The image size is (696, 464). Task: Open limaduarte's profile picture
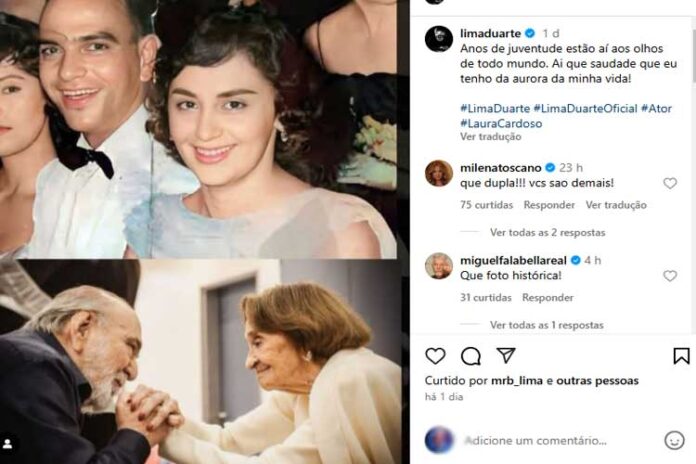[x=439, y=39]
